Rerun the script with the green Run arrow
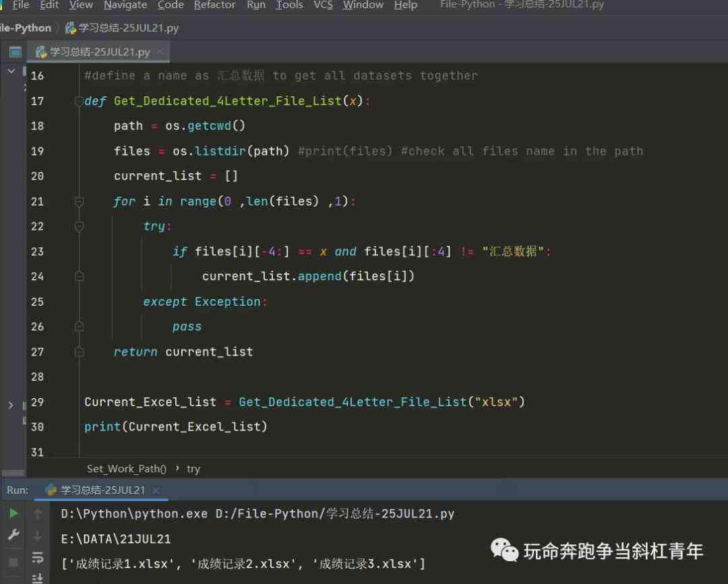728x584 pixels. click(x=13, y=513)
